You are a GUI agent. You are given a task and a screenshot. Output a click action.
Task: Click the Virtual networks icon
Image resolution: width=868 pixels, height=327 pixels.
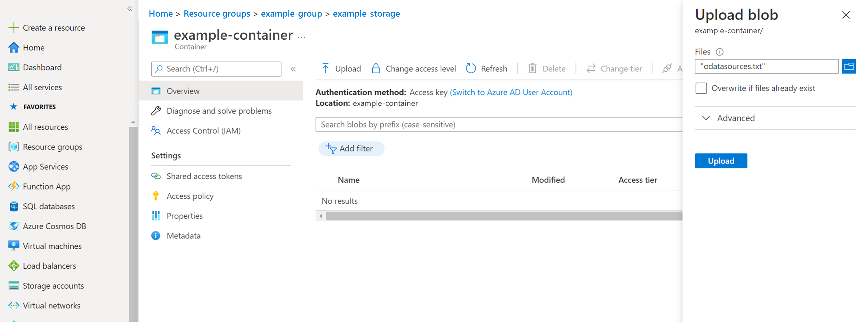tap(13, 306)
